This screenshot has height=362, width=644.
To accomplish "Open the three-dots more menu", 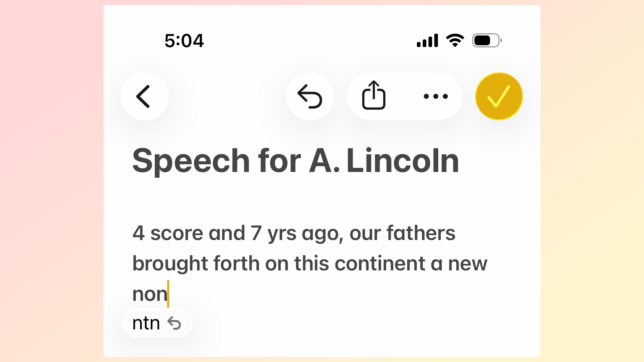I will point(436,96).
